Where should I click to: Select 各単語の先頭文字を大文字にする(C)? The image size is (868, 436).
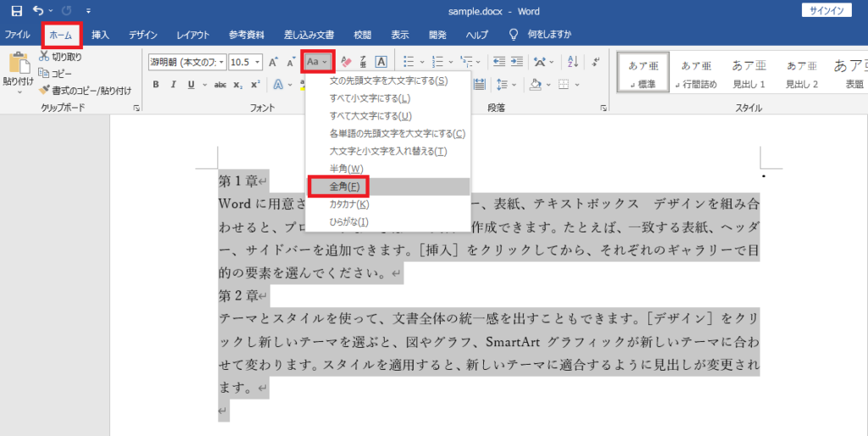(388, 133)
